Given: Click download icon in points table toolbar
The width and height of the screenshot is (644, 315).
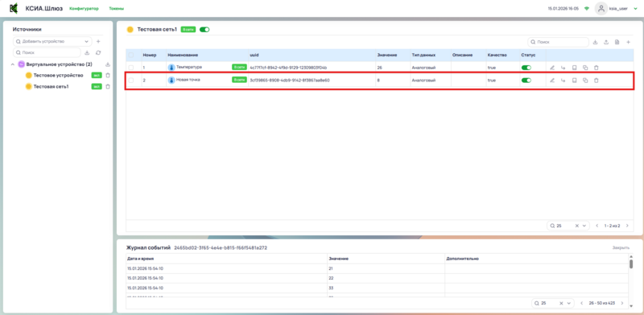Looking at the screenshot, I should 596,42.
